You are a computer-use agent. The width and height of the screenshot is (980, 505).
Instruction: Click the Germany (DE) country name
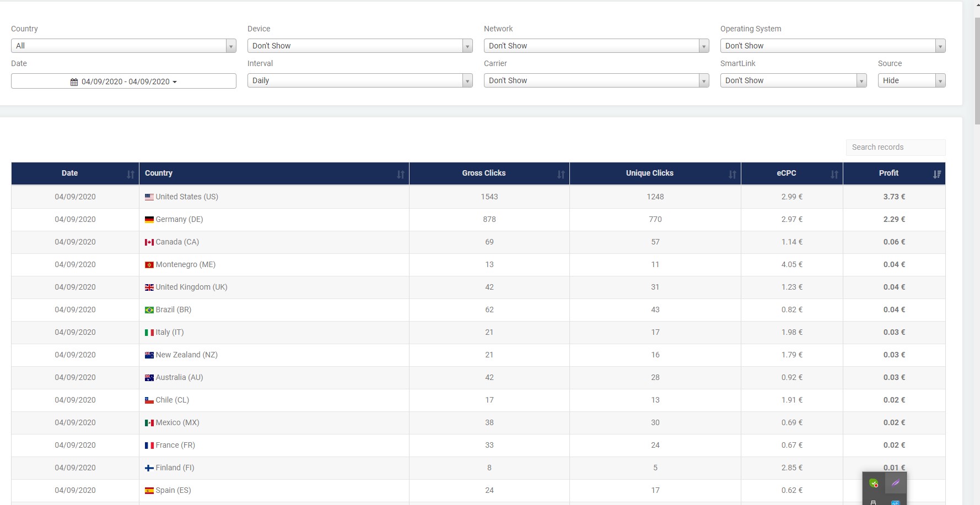(x=179, y=219)
